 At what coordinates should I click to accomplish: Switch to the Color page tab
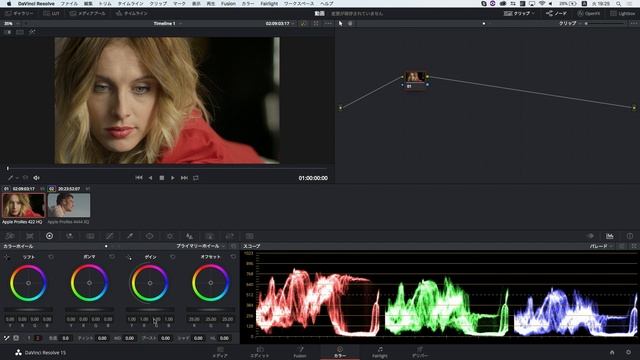[x=340, y=352]
